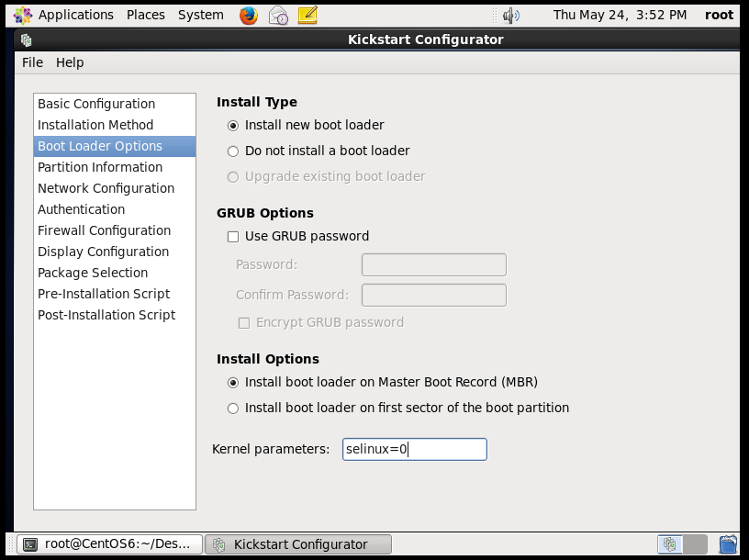This screenshot has width=749, height=560.
Task: Open Post-Installation Script section
Action: tap(115, 315)
